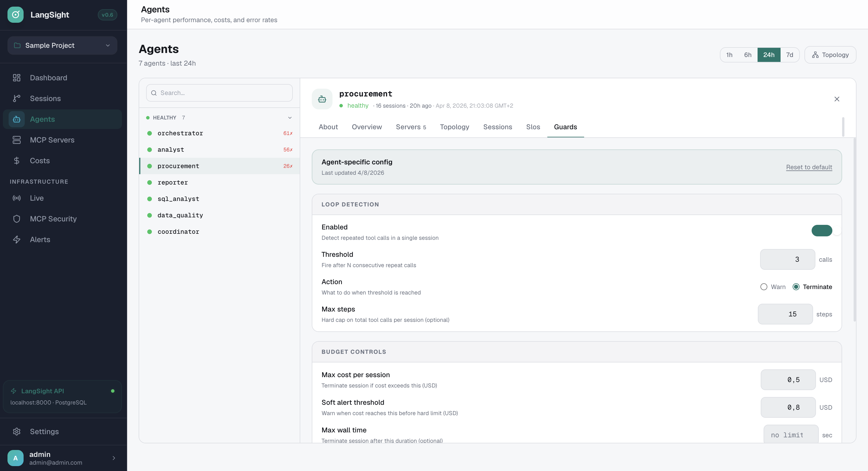Switch to the Slos tab
Screen dimensions: 868x471
[x=533, y=127]
